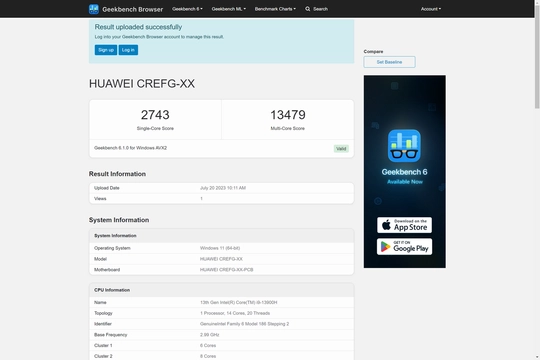Click the Geekbench Browser title link
The image size is (540, 360).
(x=133, y=9)
